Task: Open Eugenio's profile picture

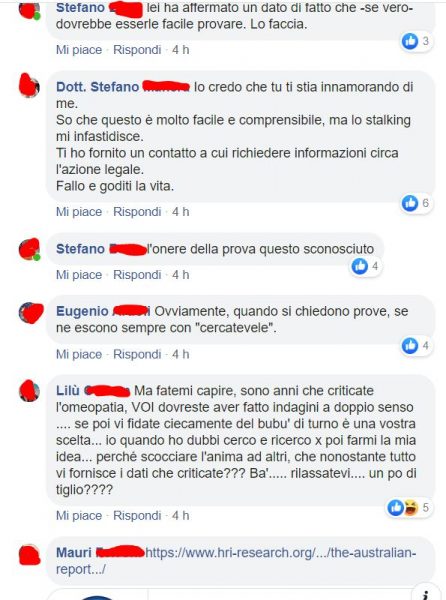Action: (x=31, y=312)
